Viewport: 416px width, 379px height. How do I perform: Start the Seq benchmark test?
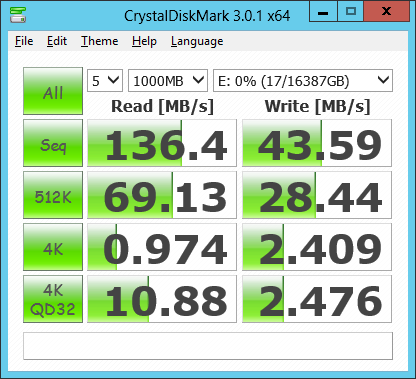[x=53, y=143]
